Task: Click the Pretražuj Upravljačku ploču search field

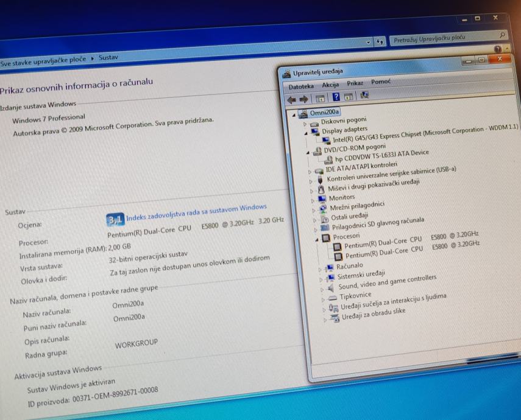Action: pos(448,38)
